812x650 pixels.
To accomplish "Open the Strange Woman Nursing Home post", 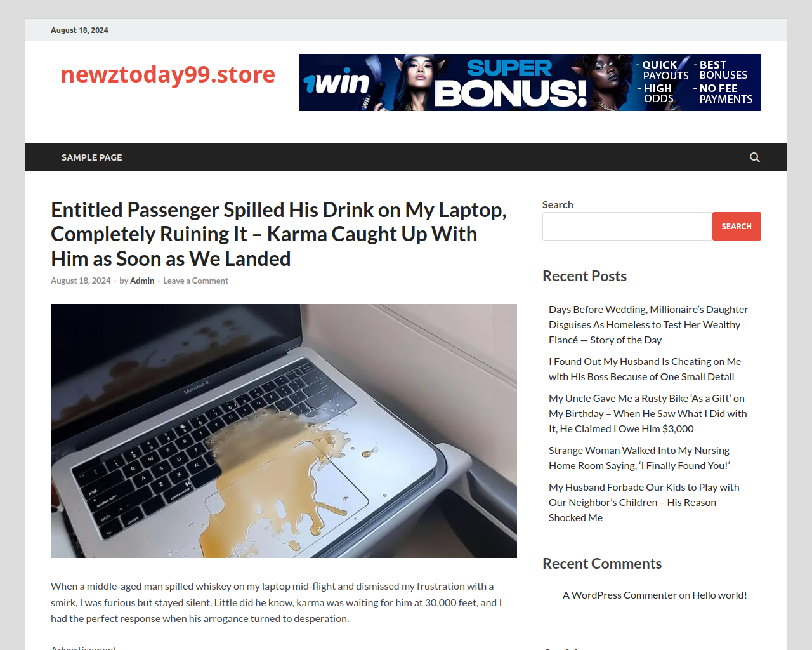I will click(x=639, y=458).
